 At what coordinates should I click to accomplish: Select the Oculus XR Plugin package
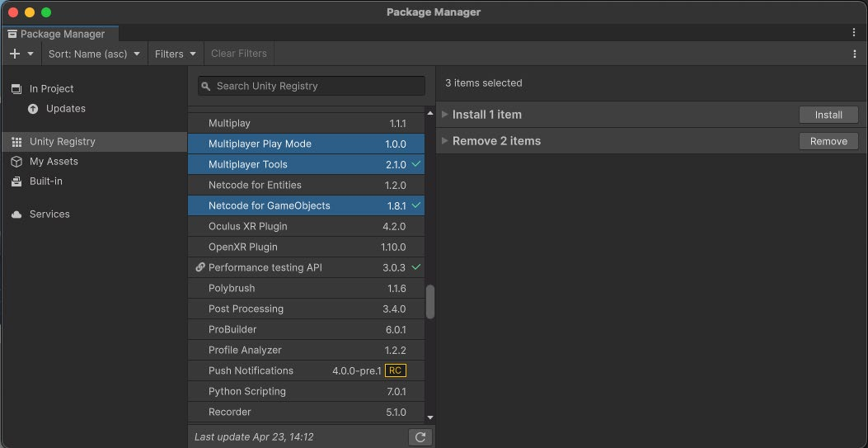[x=306, y=227]
